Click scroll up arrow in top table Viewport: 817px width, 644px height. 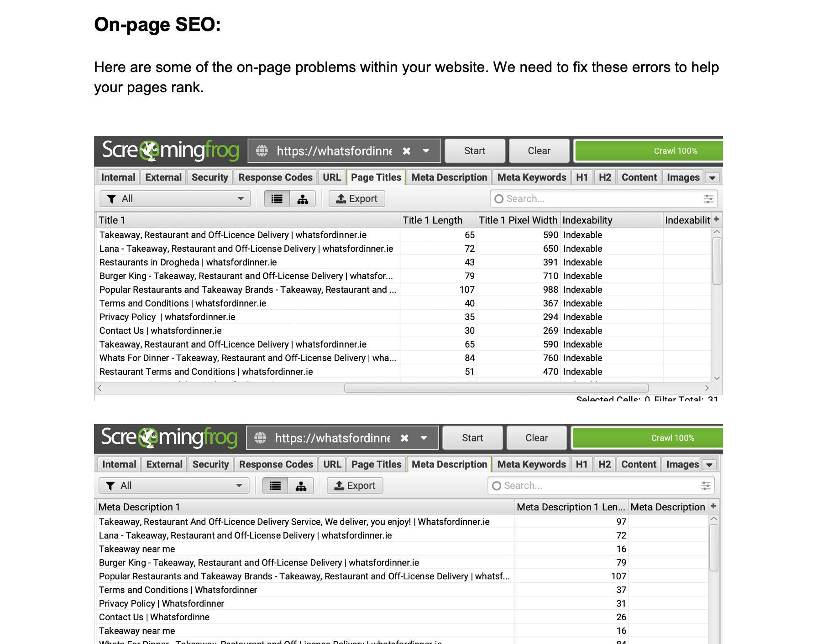[x=717, y=232]
